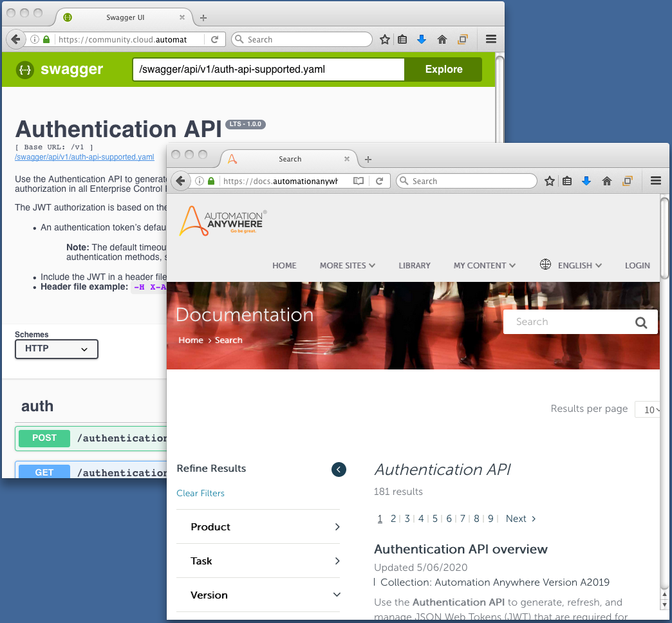
Task: Open the MORE SITES dropdown
Action: [347, 265]
